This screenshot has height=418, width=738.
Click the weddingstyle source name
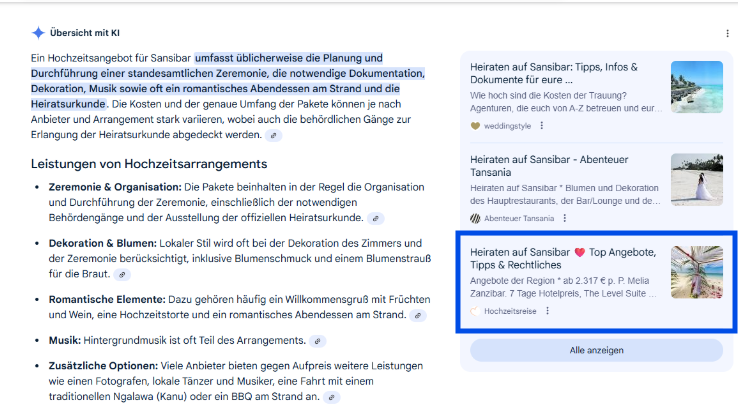tap(507, 126)
